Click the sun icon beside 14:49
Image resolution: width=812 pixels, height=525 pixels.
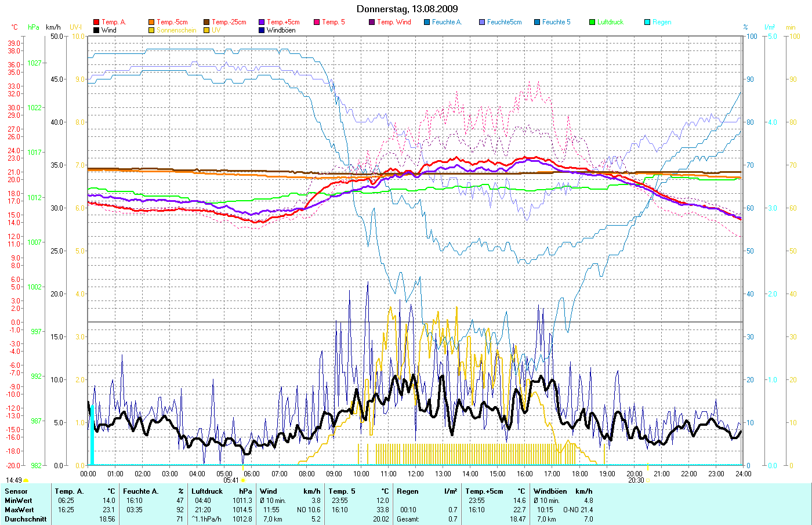[x=26, y=480]
